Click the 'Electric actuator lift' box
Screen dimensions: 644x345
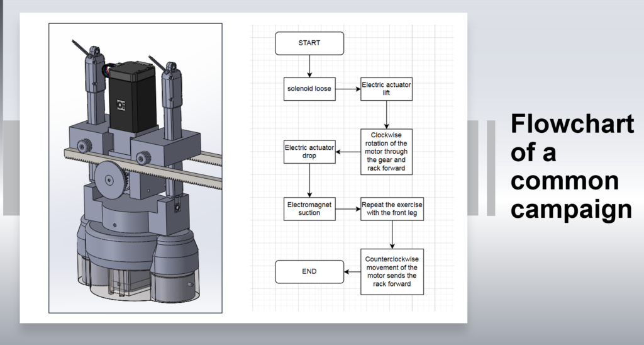tap(386, 89)
